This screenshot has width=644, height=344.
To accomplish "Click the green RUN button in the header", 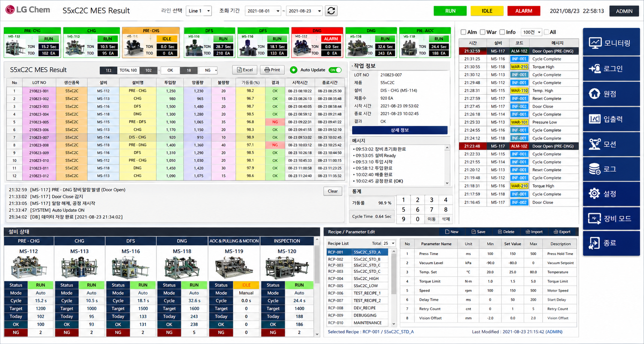I will coord(450,11).
